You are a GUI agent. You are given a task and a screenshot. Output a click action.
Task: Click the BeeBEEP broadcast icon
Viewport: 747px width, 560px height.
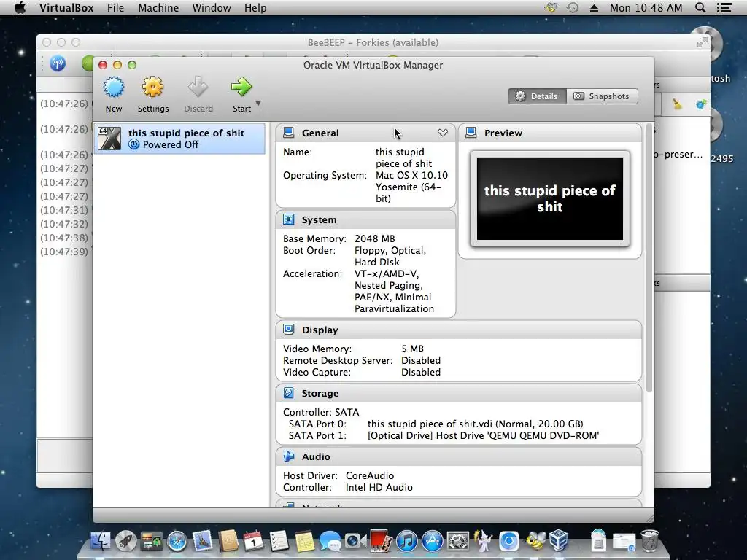(x=58, y=63)
